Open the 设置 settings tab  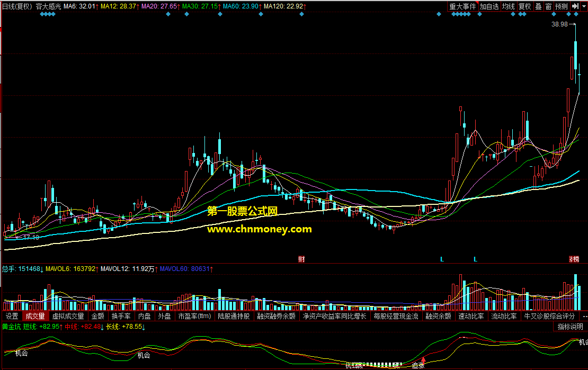point(12,317)
